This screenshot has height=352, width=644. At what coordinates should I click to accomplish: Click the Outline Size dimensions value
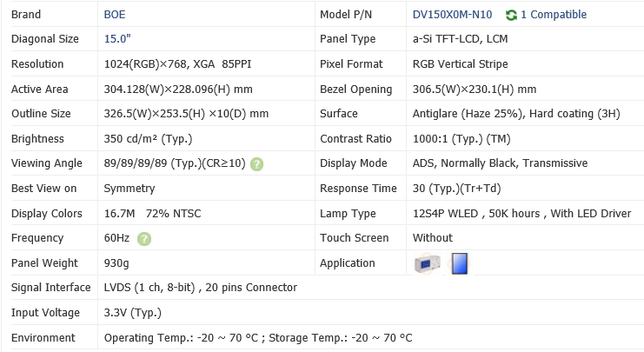pyautogui.click(x=186, y=114)
